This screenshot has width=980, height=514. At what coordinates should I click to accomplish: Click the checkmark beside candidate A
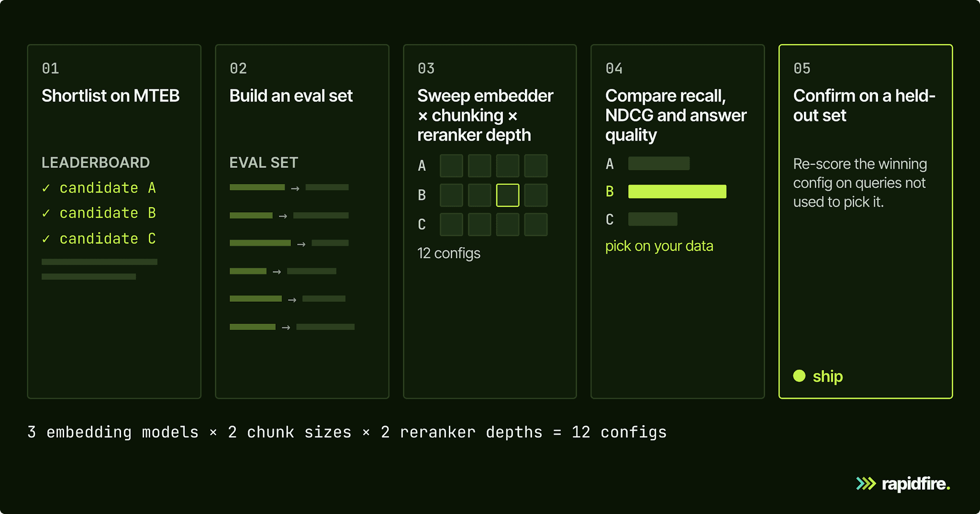(x=46, y=188)
